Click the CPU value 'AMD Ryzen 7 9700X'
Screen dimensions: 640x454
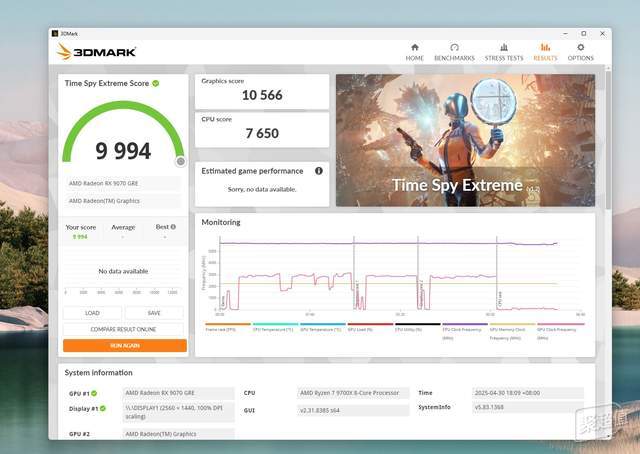point(353,393)
